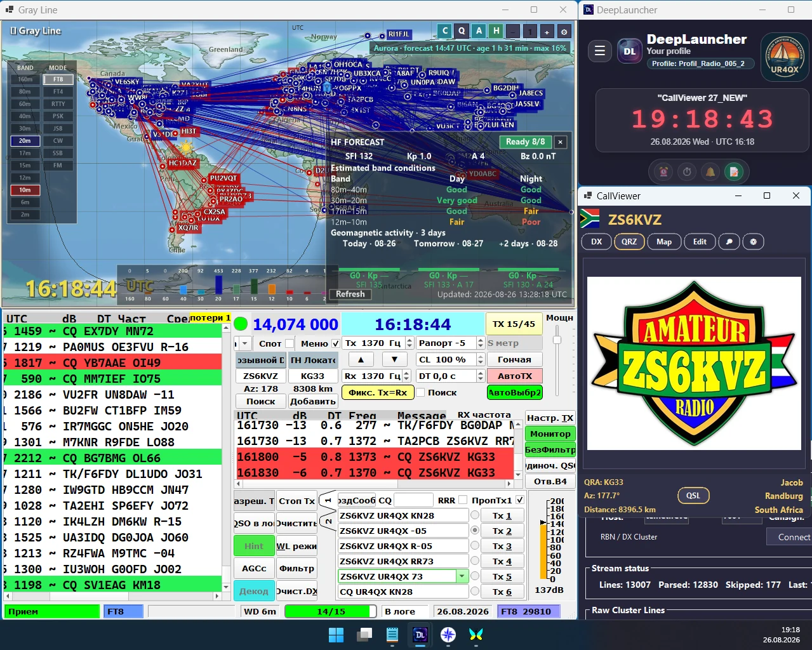Toggle the ПропTx1 checkbox
The height and width of the screenshot is (650, 812).
pos(520,500)
